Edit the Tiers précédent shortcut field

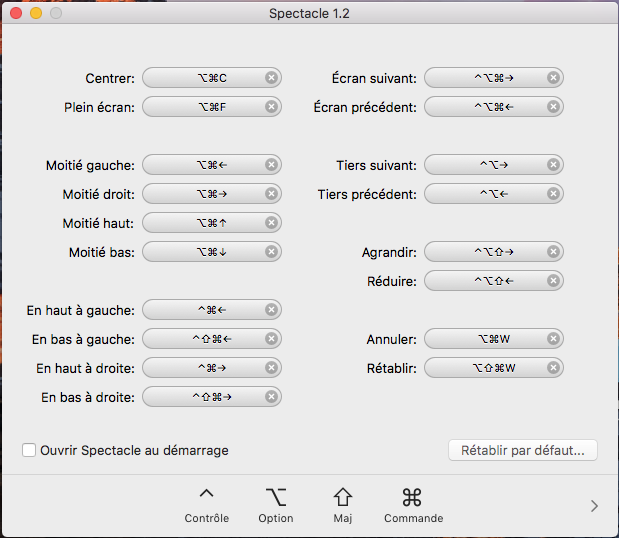(494, 194)
